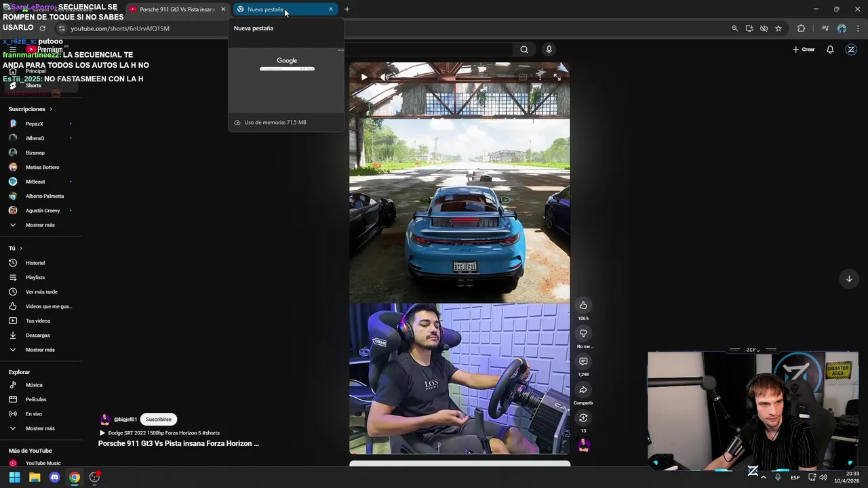Open Chrome media controls icon
This screenshot has width=868, height=488.
point(825,28)
